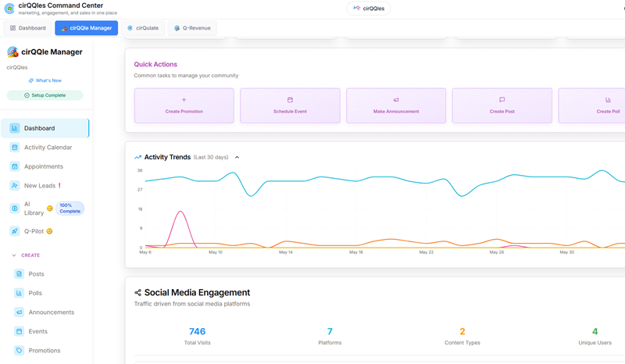The height and width of the screenshot is (364, 625).
Task: Open Events under CREATE
Action: pyautogui.click(x=45, y=331)
